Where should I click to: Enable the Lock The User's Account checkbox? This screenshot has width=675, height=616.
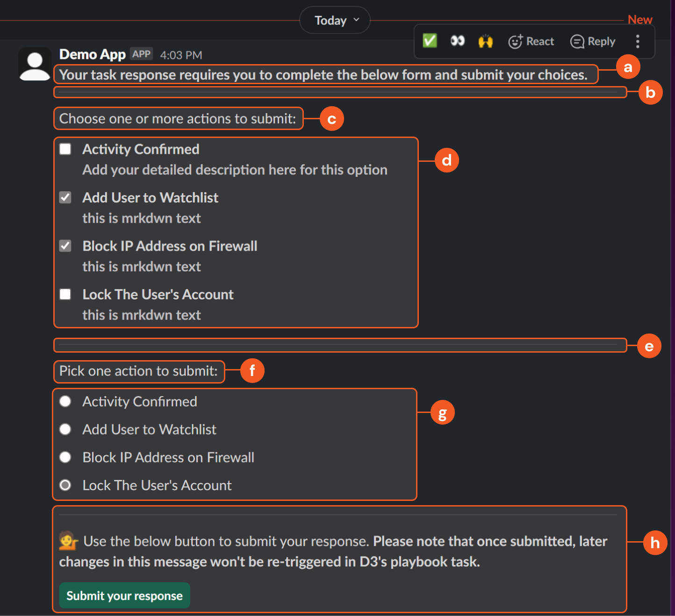point(65,294)
